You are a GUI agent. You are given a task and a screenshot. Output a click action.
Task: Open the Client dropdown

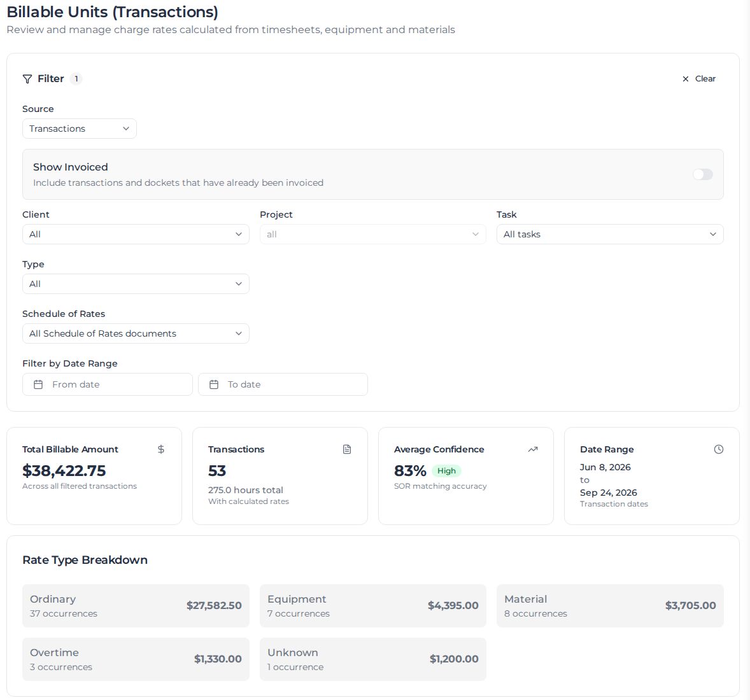click(136, 234)
